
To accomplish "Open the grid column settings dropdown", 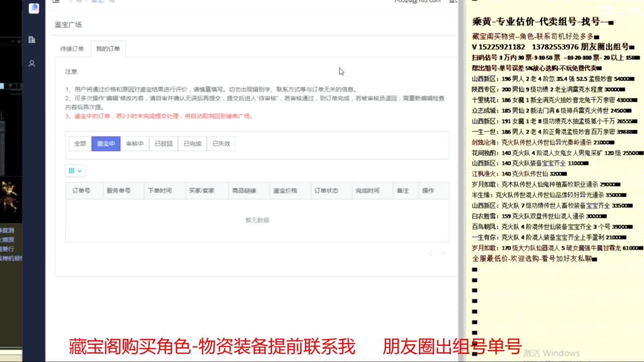I will (x=75, y=171).
